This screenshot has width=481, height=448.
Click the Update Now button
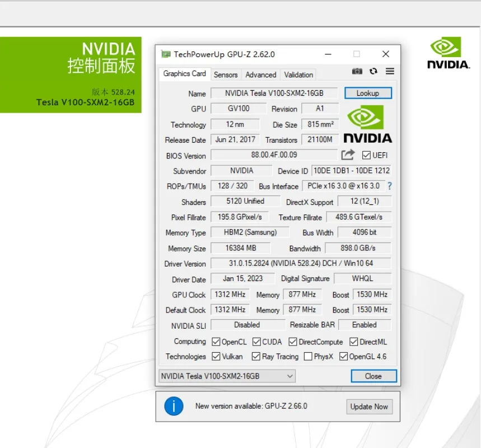pyautogui.click(x=369, y=407)
